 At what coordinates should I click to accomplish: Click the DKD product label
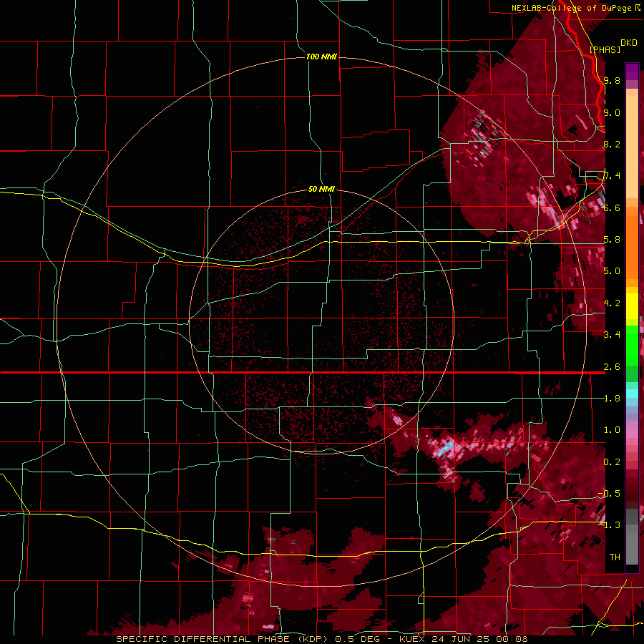(x=629, y=43)
